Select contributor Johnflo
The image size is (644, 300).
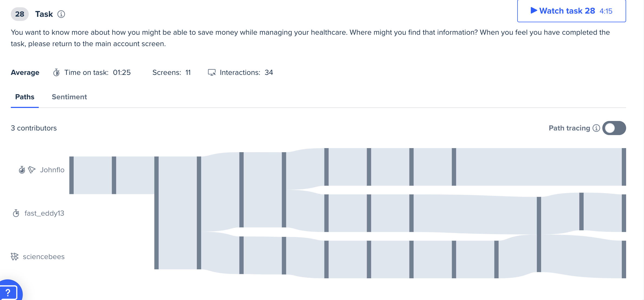click(52, 170)
